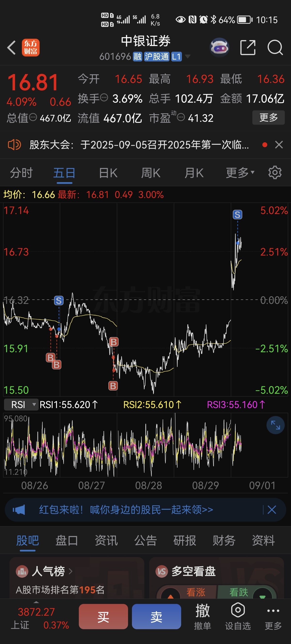Click the 更多 button in quote panel
291x644 pixels.
pyautogui.click(x=268, y=118)
